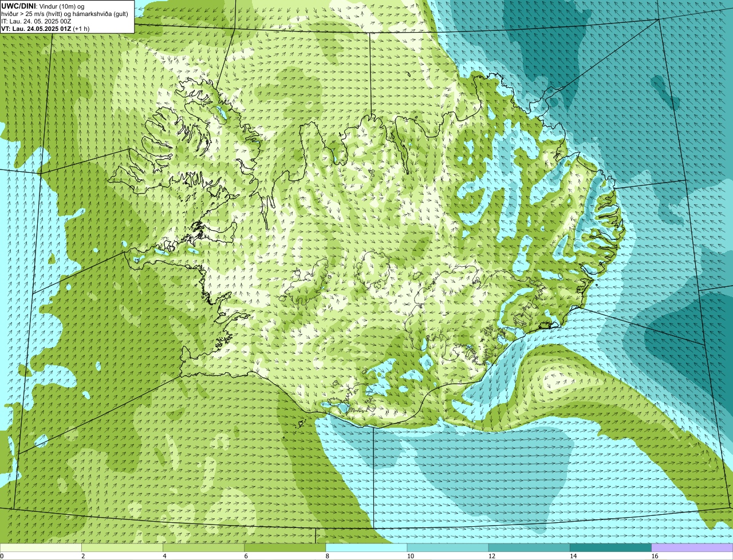This screenshot has height=560, width=733.
Task: Click the green 4–6 legend color band
Action: pyautogui.click(x=203, y=547)
